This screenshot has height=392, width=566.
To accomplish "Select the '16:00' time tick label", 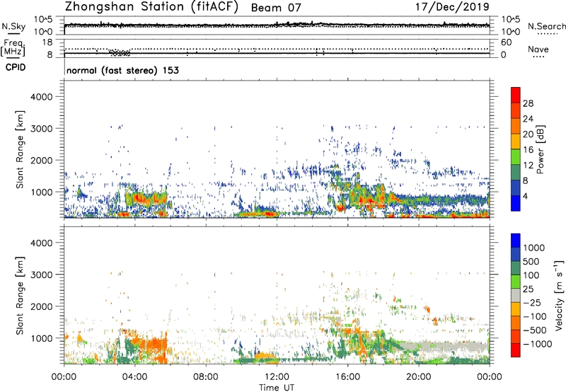I will point(347,377).
